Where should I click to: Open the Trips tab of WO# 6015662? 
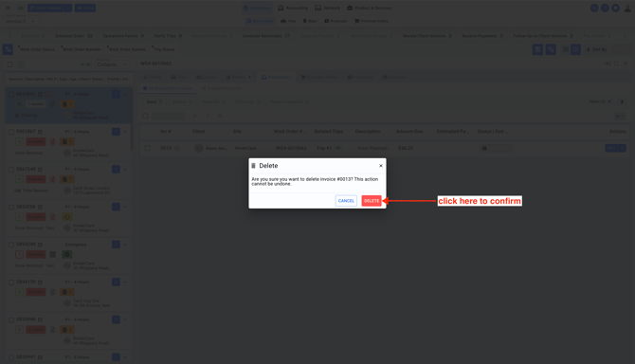(179, 78)
